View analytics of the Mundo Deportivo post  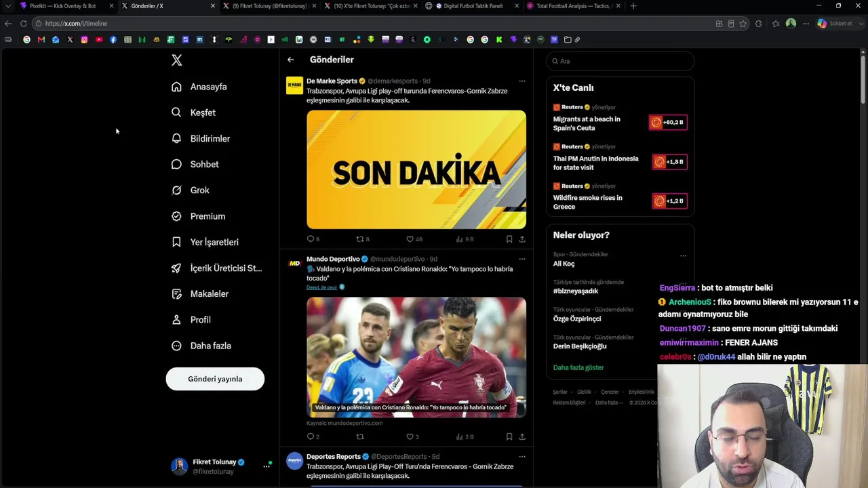pos(465,437)
